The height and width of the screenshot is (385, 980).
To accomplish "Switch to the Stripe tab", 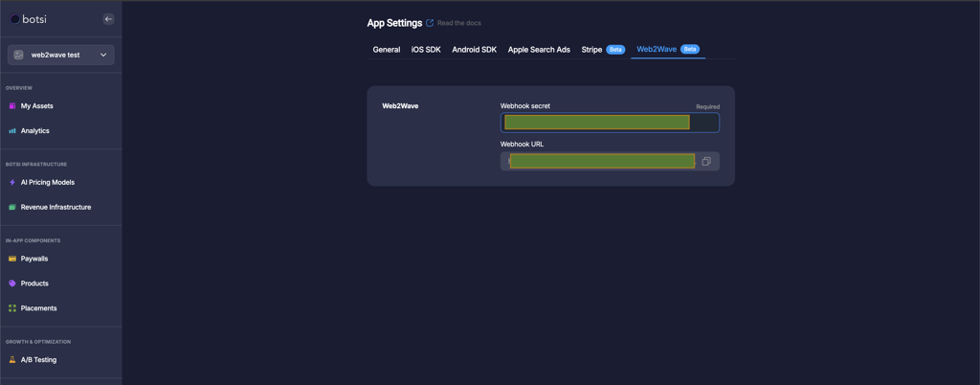I will (603, 50).
